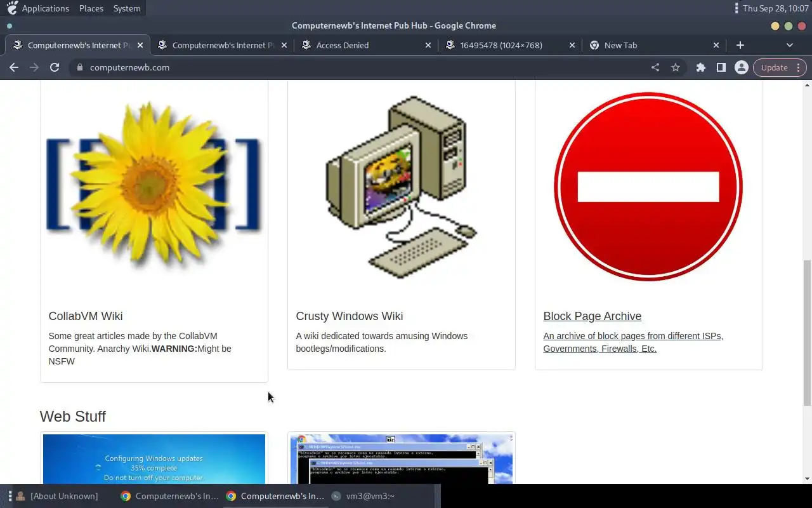Screen dimensions: 812x508
Task: Click the WARNING: text in CollabVM description
Action: tap(174, 349)
